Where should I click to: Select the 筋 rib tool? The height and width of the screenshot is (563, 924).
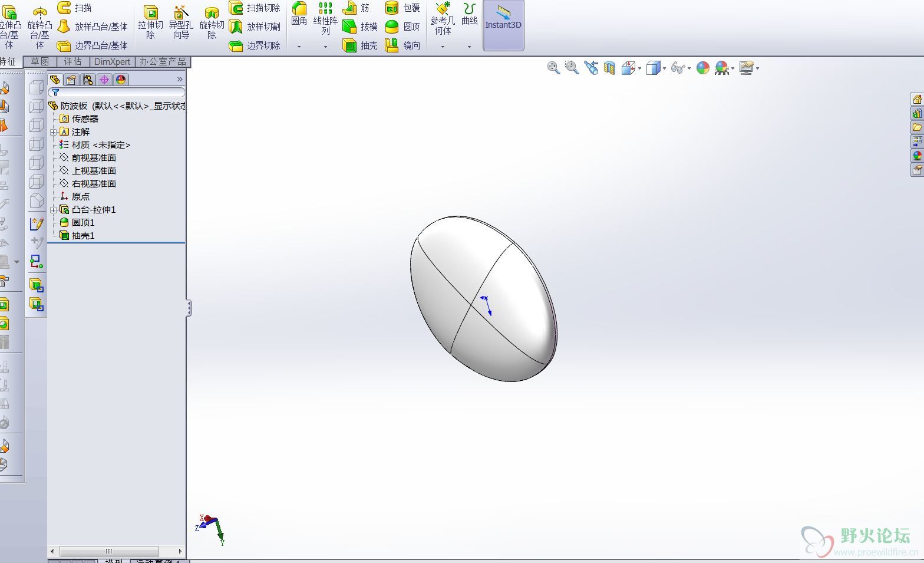click(x=357, y=8)
